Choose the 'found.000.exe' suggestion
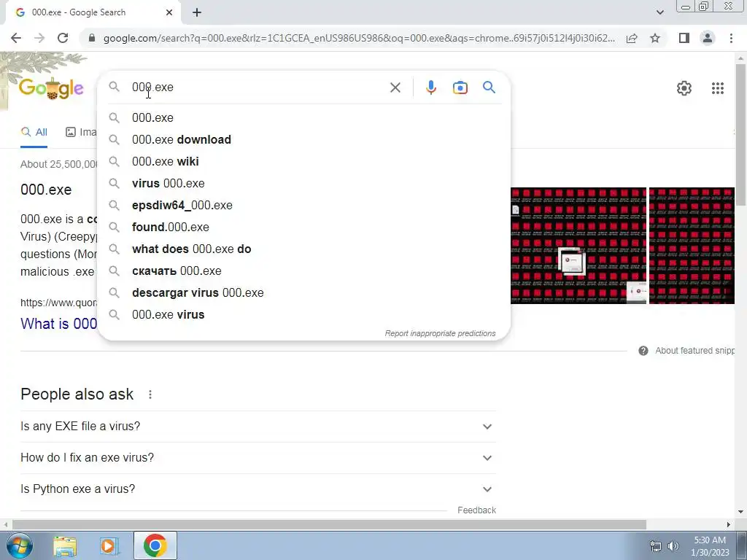This screenshot has height=560, width=747. click(303, 227)
